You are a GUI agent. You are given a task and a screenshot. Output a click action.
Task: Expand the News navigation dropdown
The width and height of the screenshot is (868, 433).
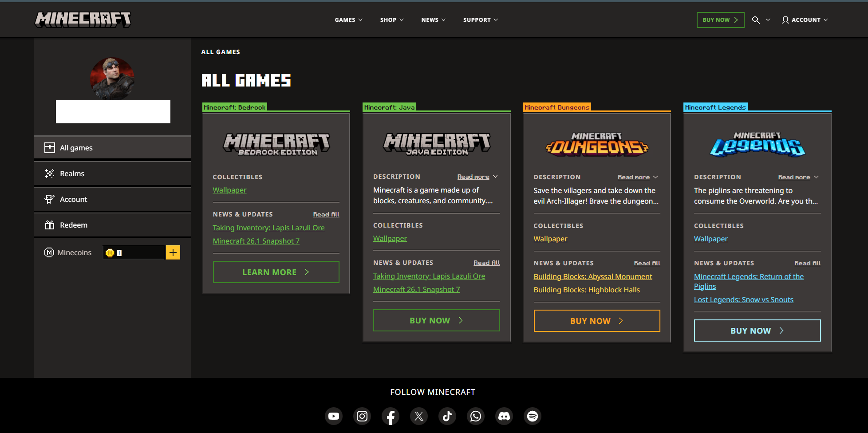(x=434, y=20)
